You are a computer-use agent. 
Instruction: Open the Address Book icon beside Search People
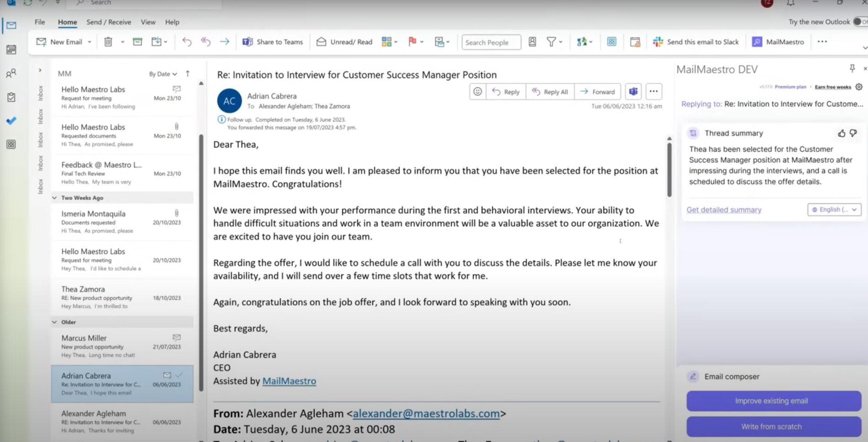(532, 42)
